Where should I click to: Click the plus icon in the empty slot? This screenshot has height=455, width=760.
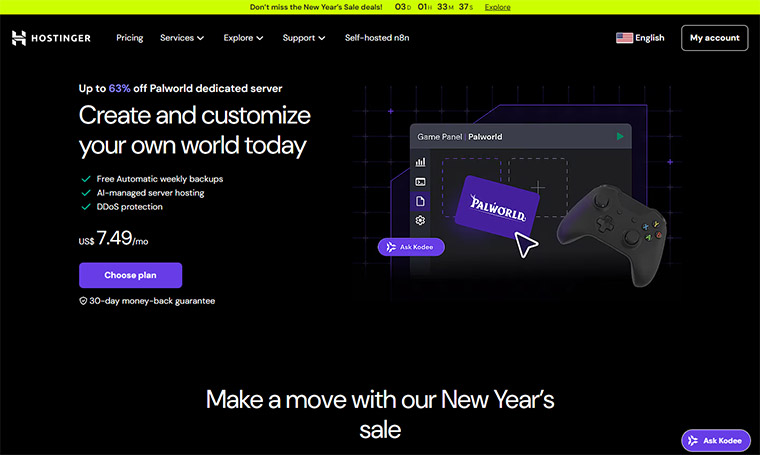[538, 186]
